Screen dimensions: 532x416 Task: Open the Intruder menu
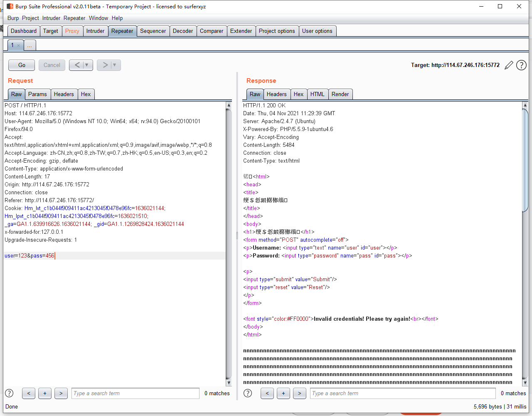pyautogui.click(x=51, y=18)
